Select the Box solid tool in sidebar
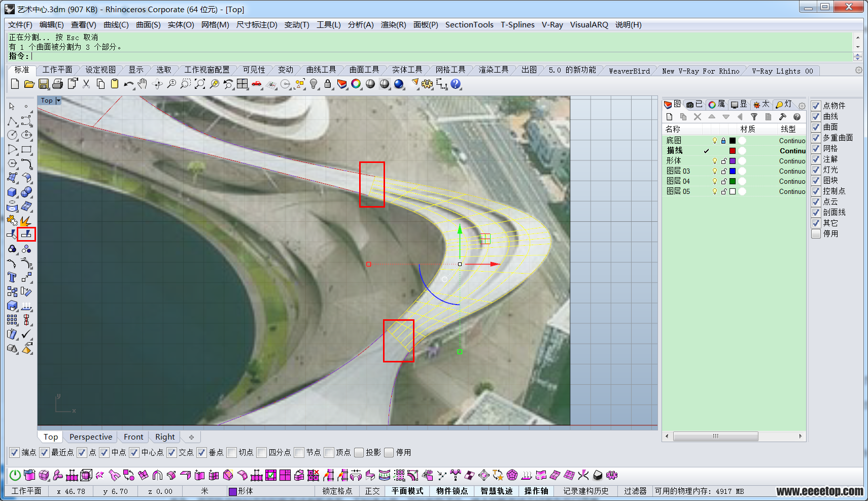 [x=12, y=192]
